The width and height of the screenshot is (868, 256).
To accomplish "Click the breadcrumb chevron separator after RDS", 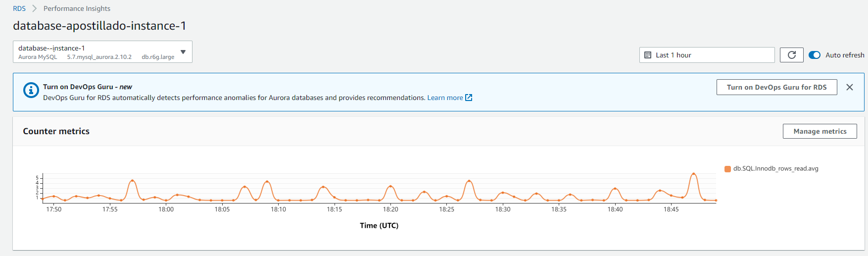I will tap(35, 8).
